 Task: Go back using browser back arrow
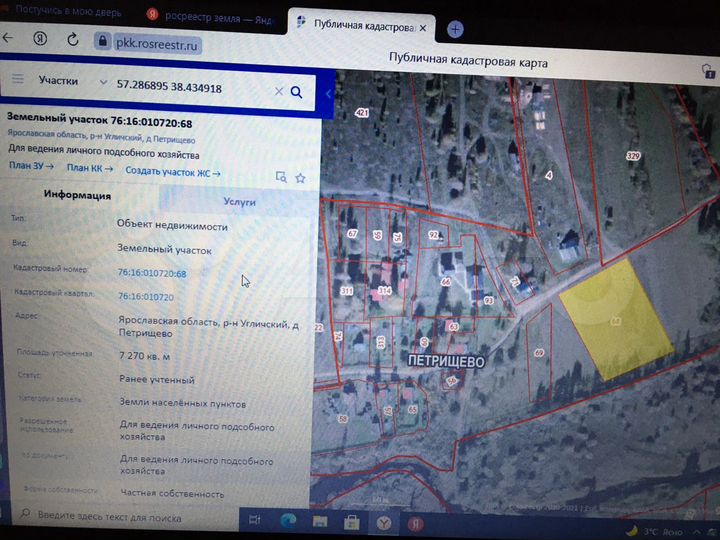pos(8,38)
